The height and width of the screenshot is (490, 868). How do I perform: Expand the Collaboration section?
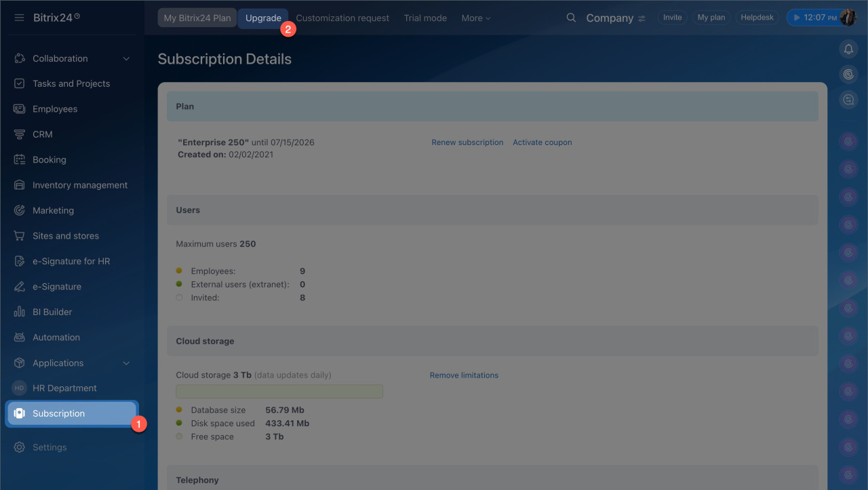click(x=126, y=59)
